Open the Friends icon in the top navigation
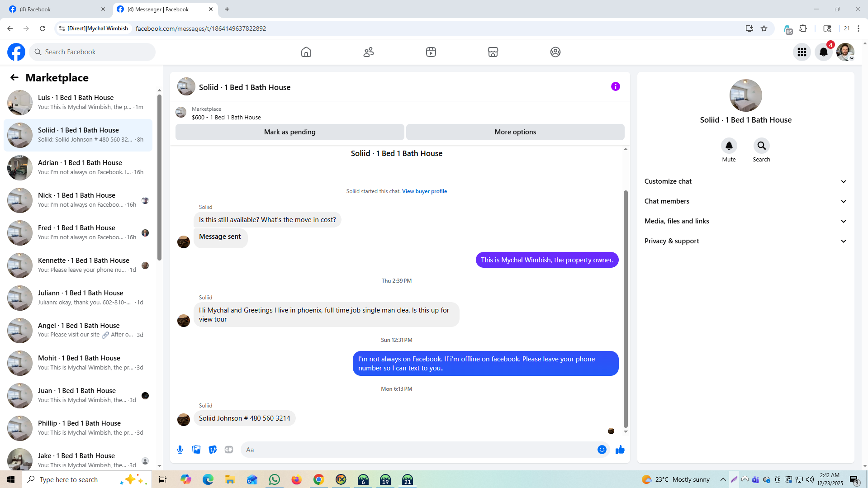This screenshot has width=868, height=488. (x=369, y=52)
